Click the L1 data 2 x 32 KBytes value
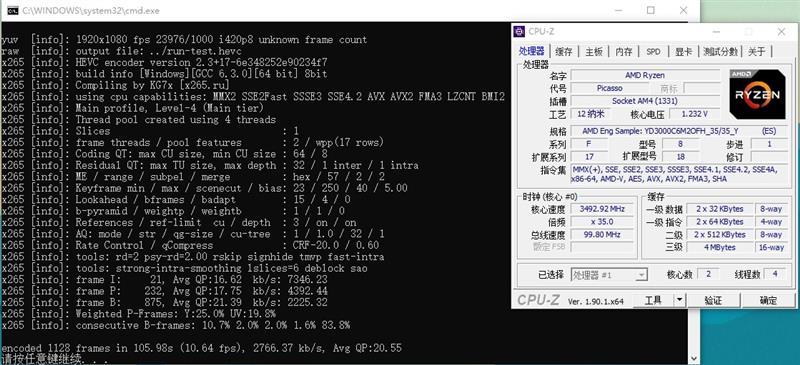The height and width of the screenshot is (365, 800). [718, 209]
